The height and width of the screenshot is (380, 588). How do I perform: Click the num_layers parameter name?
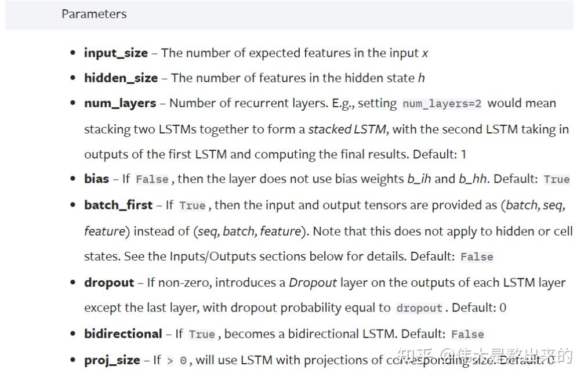click(x=119, y=103)
